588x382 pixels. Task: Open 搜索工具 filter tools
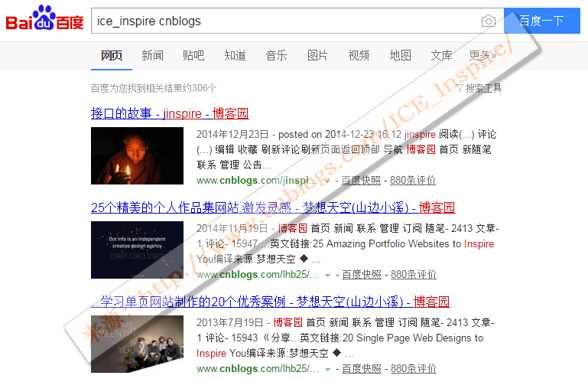479,88
